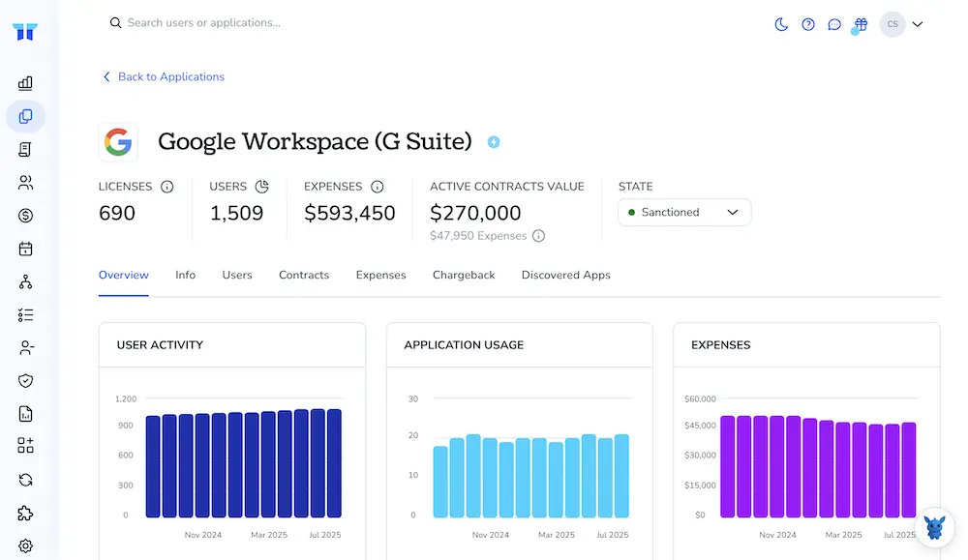Click the APPLICATION USAGE card title

pos(464,344)
